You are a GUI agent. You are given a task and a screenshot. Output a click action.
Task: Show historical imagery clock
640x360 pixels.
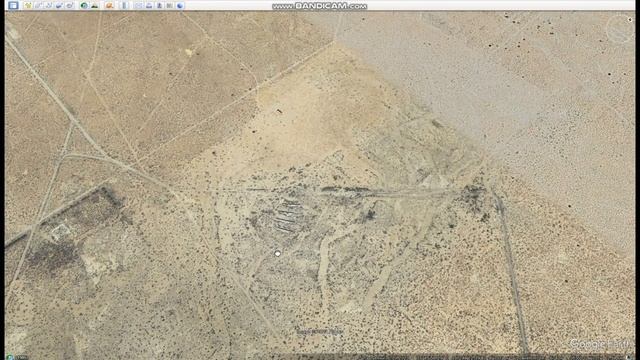pyautogui.click(x=84, y=5)
